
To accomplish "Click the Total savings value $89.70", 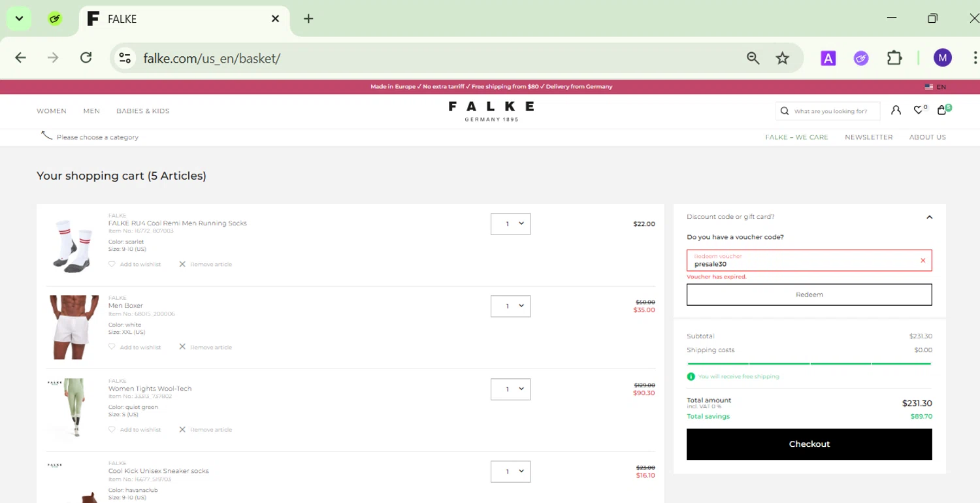I will click(921, 416).
